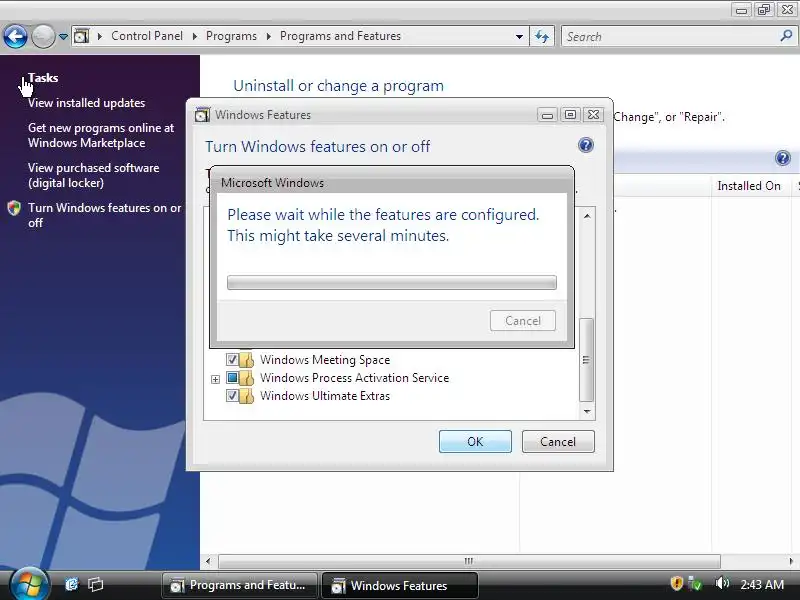Open help icon in Windows Features dialog
Viewport: 800px width, 600px height.
pos(586,145)
